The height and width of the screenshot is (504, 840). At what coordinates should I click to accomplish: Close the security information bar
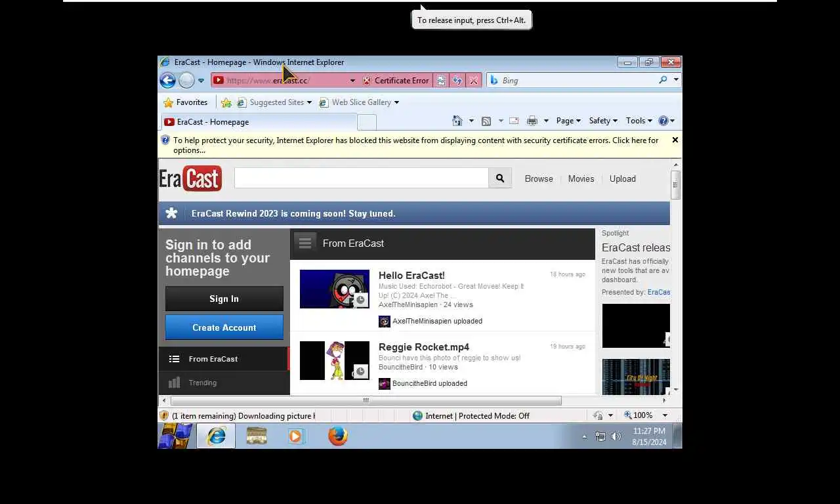(675, 140)
